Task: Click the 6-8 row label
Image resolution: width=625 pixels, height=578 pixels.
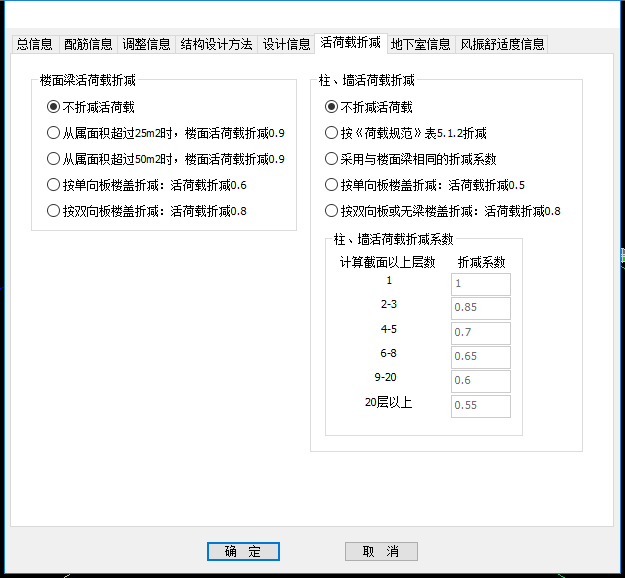Action: coord(388,353)
